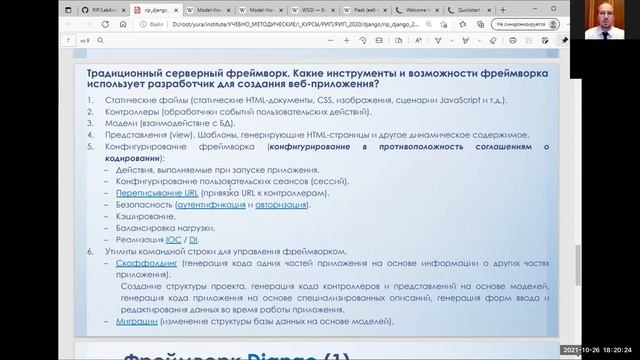Click the line 'Утилиты командной строки для управления фреймворком'
Viewport: 640px width, 360px height.
tap(226, 251)
